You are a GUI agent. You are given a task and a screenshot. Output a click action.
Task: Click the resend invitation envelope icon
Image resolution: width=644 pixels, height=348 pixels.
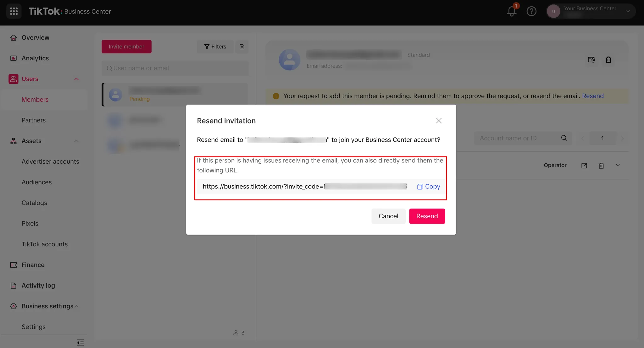pyautogui.click(x=591, y=60)
